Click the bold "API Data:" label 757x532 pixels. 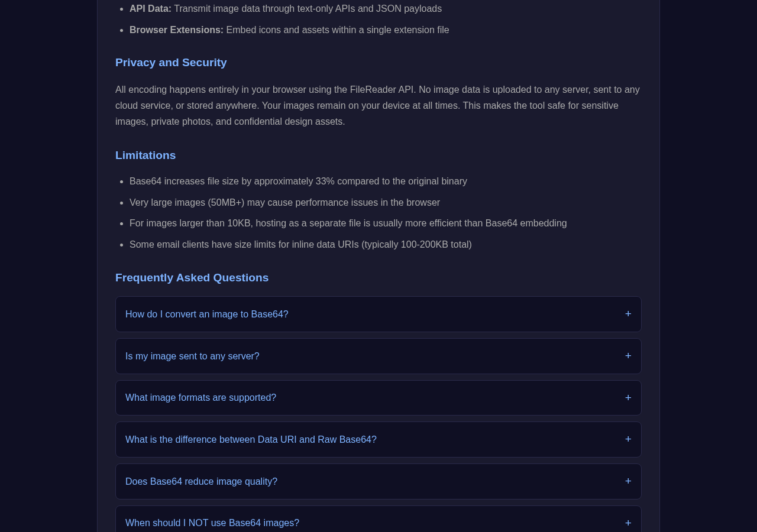coord(150,9)
